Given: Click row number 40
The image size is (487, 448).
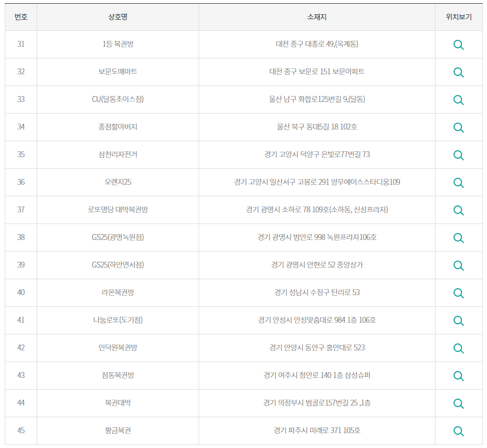Looking at the screenshot, I should coord(21,293).
